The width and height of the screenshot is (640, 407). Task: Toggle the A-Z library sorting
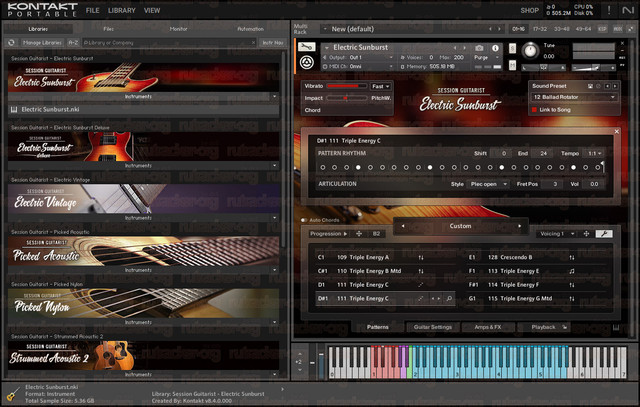(x=73, y=42)
